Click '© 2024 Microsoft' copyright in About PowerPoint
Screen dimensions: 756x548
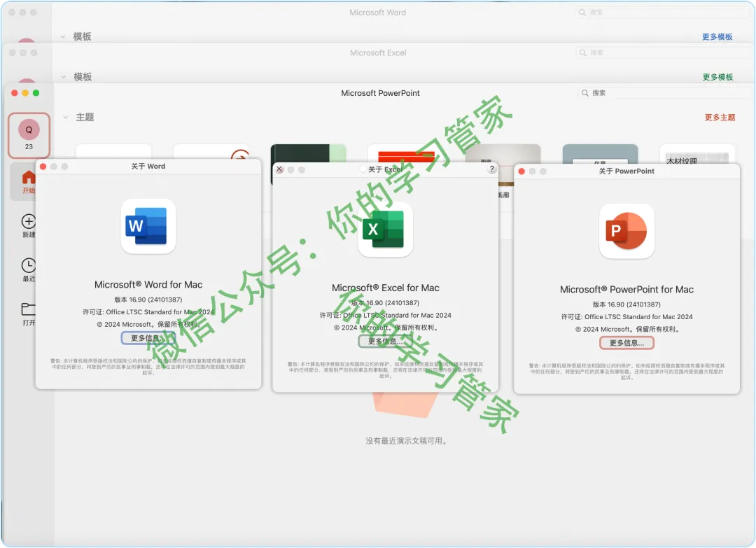604,329
